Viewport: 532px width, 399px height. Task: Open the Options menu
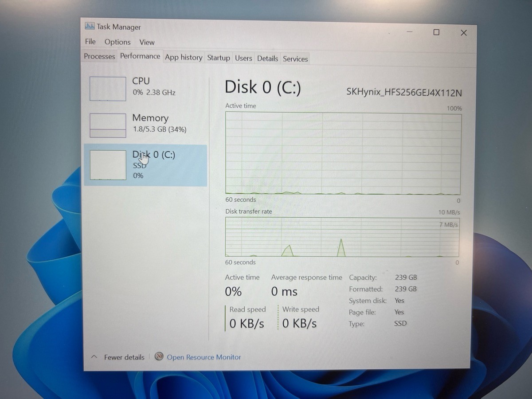coord(117,42)
